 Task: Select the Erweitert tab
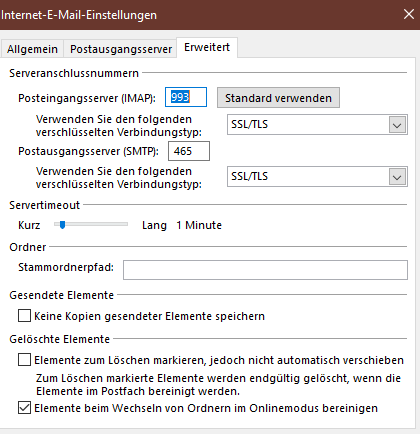[x=207, y=47]
